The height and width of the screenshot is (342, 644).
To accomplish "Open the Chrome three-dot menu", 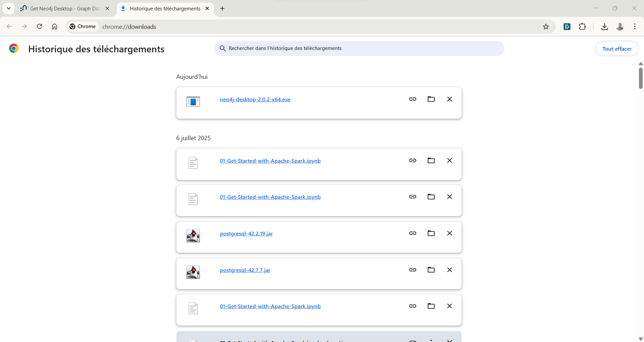I will point(635,26).
